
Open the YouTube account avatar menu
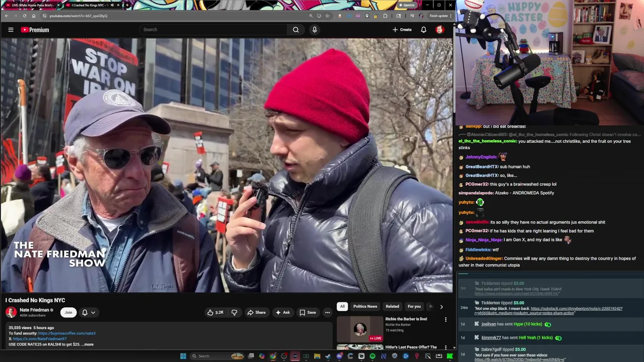tap(440, 30)
